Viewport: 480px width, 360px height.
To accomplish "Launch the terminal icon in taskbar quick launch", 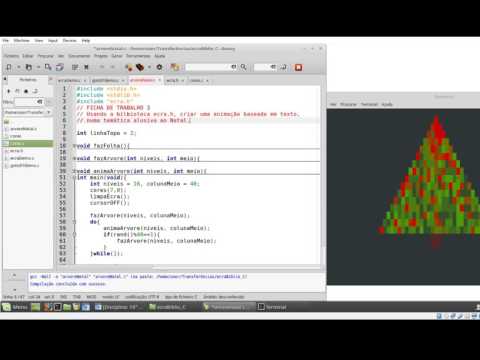I will tap(58, 307).
